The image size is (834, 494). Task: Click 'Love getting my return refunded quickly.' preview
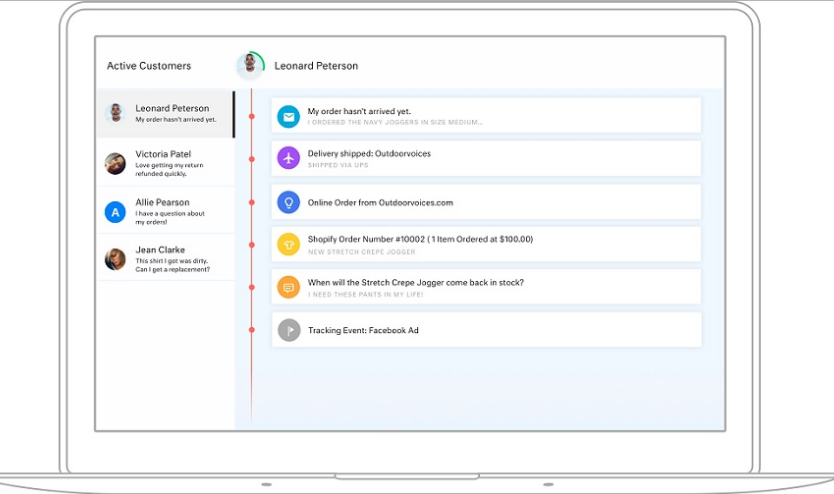tap(169, 170)
